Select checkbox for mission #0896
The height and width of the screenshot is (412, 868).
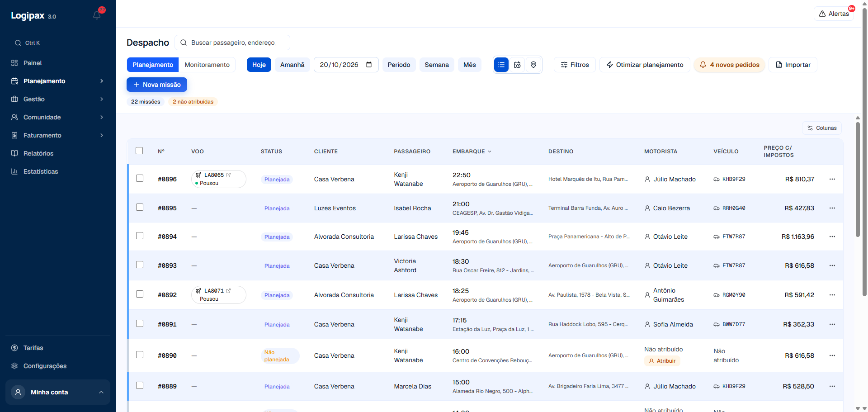click(x=140, y=178)
